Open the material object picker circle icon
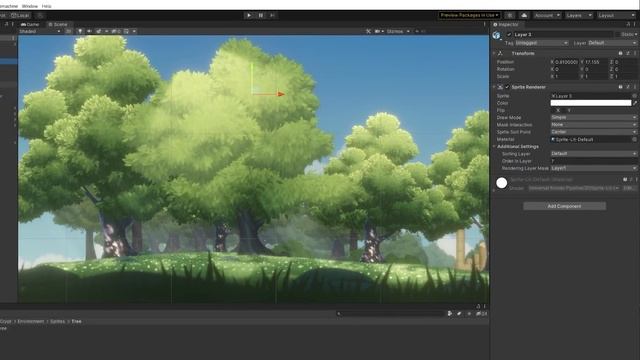Image resolution: width=640 pixels, height=360 pixels. [634, 140]
